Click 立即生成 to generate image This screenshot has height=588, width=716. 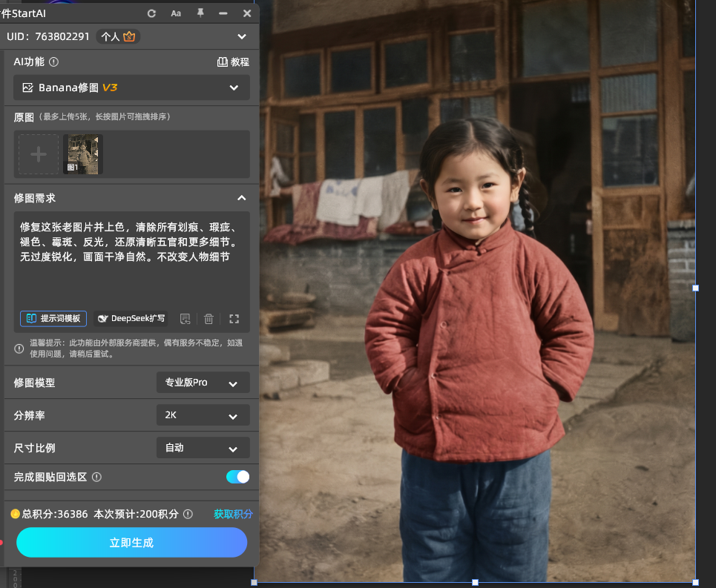(x=131, y=542)
